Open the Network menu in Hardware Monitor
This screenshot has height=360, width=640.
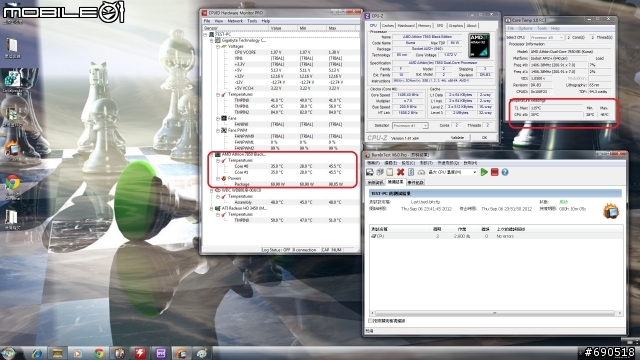[x=235, y=21]
